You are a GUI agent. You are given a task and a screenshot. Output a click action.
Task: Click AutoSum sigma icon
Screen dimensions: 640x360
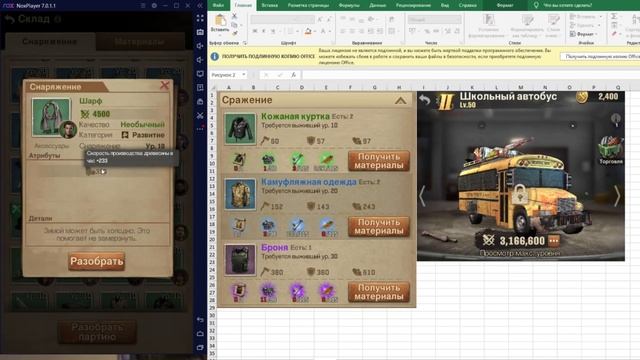[x=613, y=16]
